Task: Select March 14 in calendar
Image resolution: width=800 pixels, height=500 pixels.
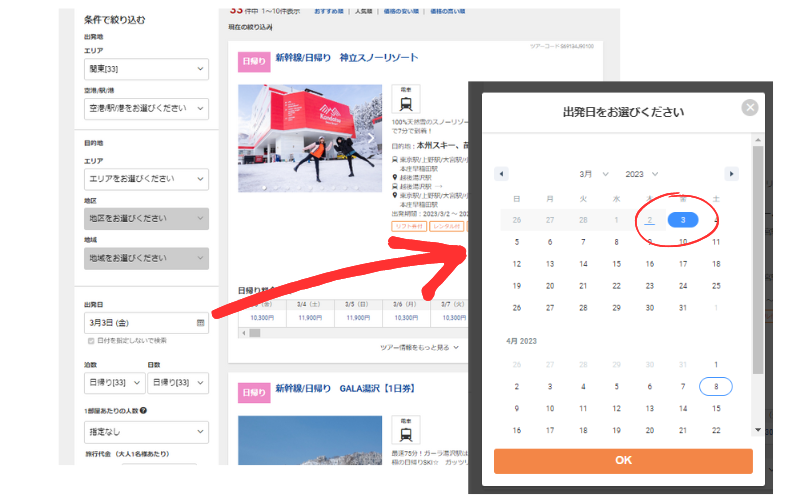Action: (583, 264)
